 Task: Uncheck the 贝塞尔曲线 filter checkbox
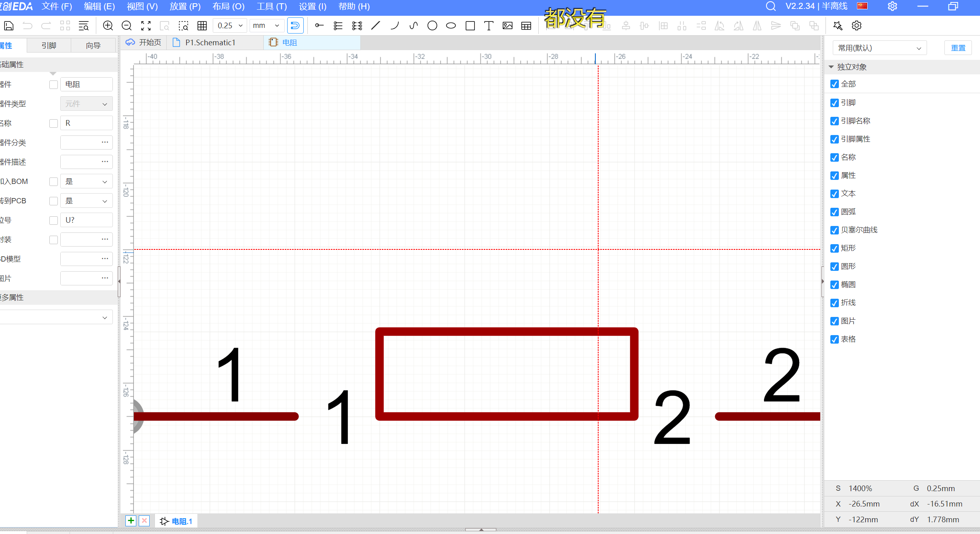[834, 230]
